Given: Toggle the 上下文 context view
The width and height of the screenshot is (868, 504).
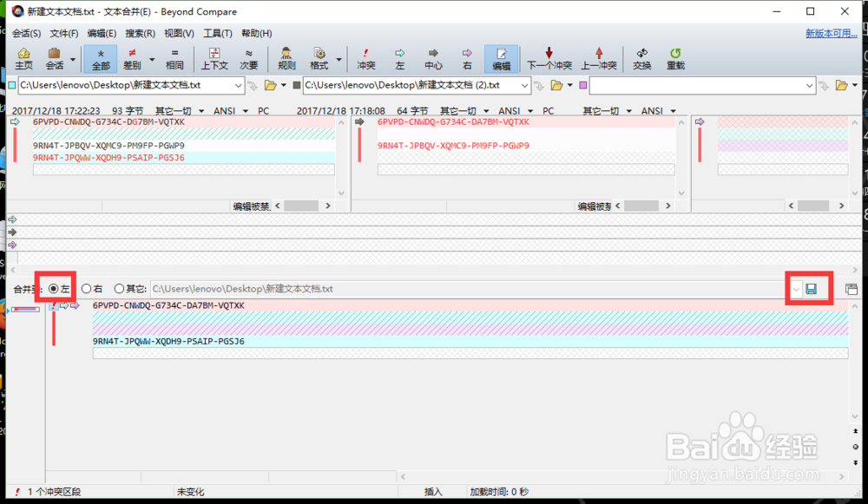Looking at the screenshot, I should pos(214,59).
